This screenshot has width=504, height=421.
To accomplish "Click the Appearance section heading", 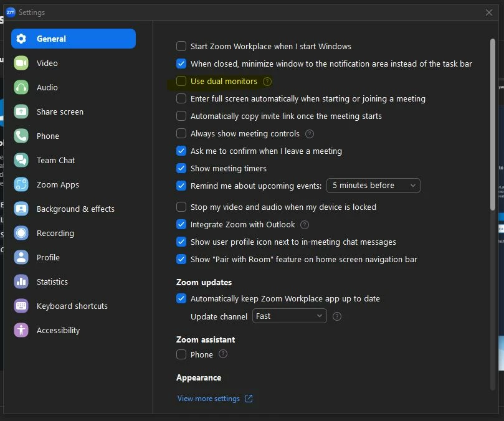I will tap(199, 377).
